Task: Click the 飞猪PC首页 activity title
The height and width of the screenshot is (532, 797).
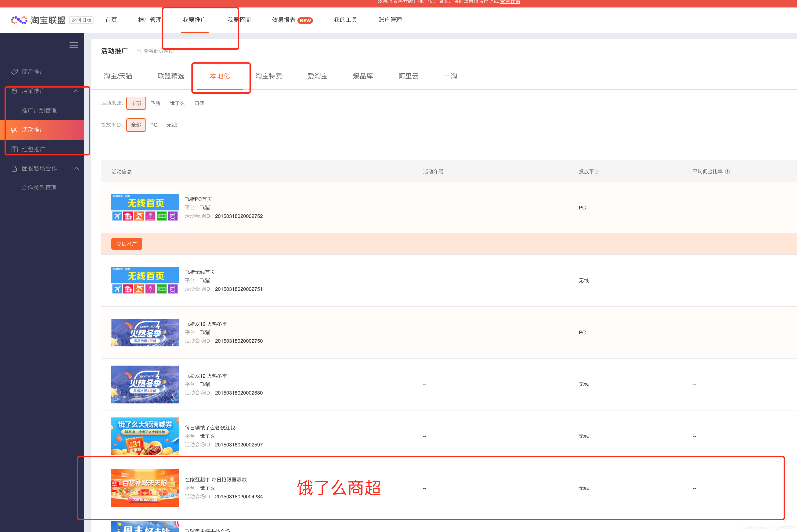Action: tap(198, 199)
